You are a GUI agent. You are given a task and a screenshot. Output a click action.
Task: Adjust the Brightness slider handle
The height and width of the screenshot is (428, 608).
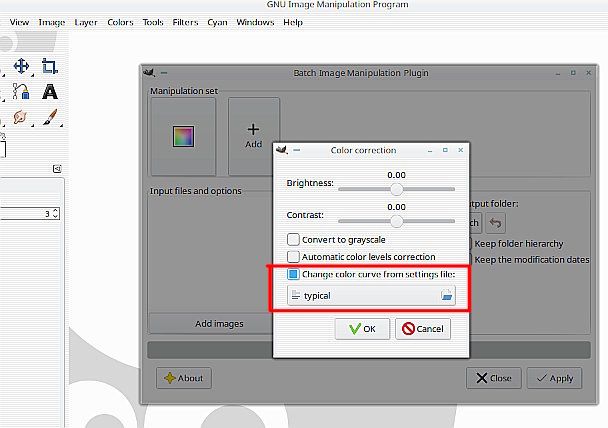396,189
